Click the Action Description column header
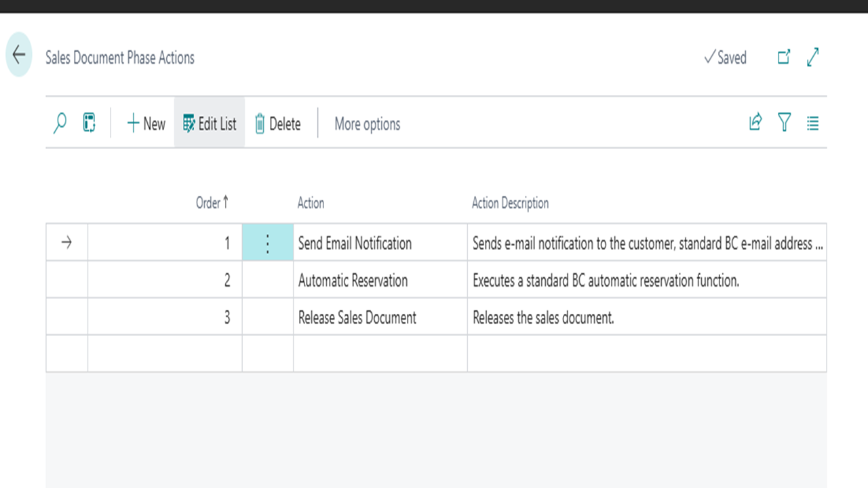 (x=510, y=203)
